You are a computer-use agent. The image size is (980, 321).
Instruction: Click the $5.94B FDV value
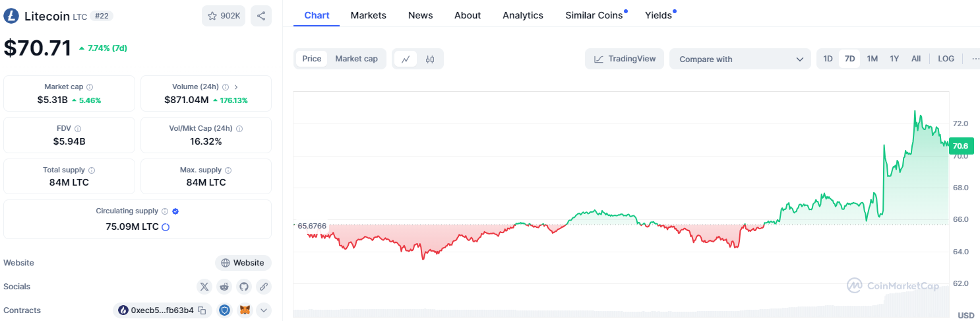pyautogui.click(x=69, y=141)
